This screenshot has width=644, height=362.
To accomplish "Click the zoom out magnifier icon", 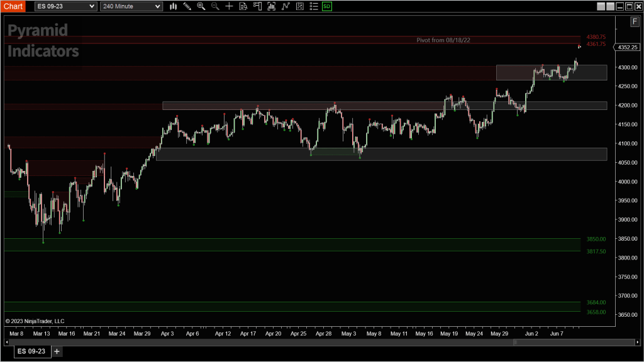I will [215, 6].
